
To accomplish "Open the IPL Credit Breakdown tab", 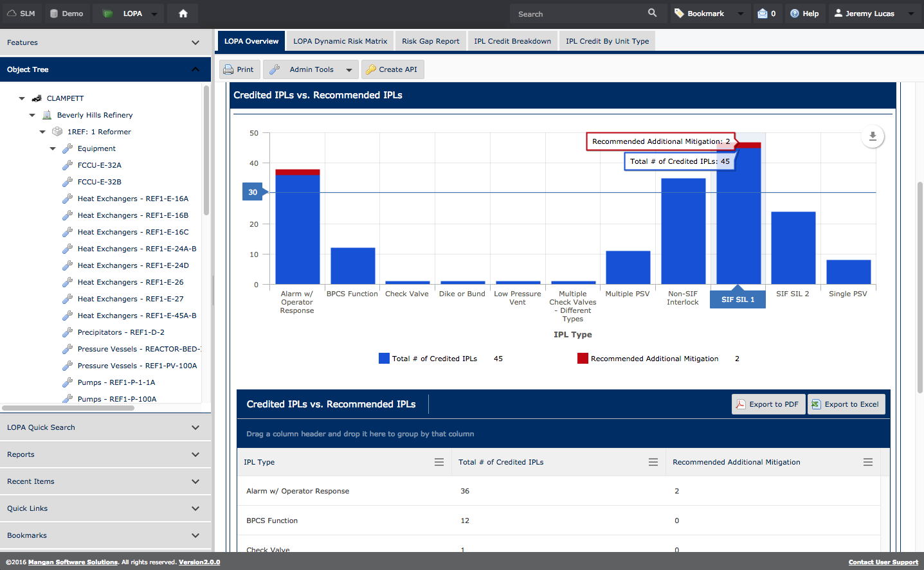I will point(512,41).
